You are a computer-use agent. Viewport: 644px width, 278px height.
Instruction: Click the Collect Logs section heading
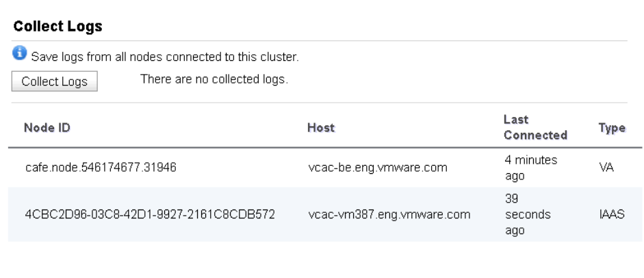tap(57, 27)
